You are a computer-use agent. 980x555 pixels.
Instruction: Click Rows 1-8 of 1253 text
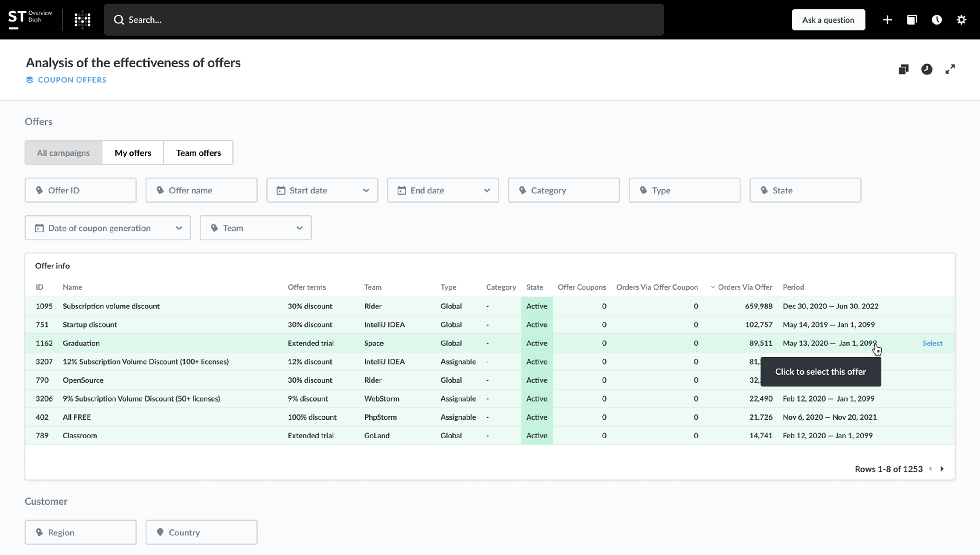coord(888,469)
